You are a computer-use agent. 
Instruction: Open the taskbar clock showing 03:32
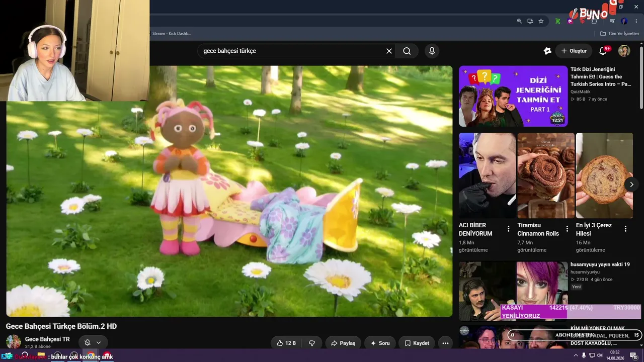(x=615, y=355)
